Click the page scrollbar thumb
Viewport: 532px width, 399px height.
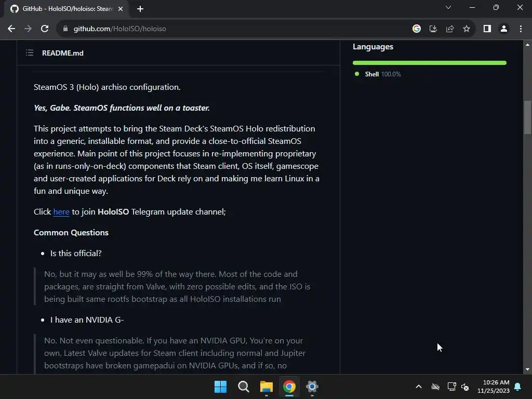pos(527,117)
